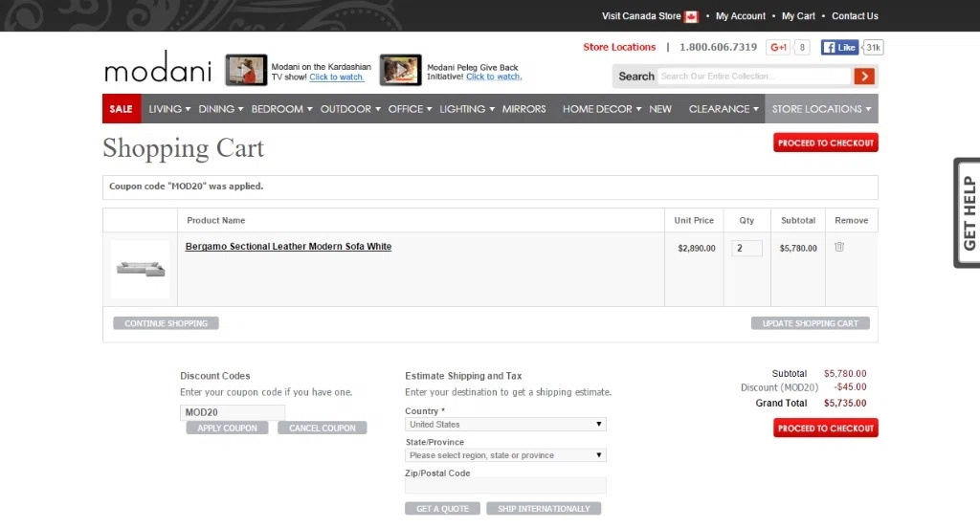Image resolution: width=980 pixels, height=528 pixels.
Task: Focus the coupon code field with MOD20
Action: 233,412
